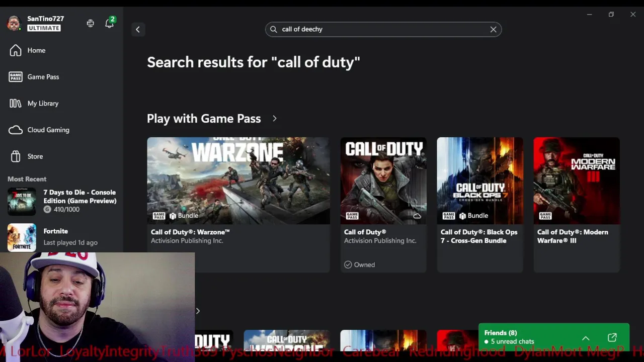Click the SanTino727 gamertag
The image size is (644, 362).
click(45, 19)
